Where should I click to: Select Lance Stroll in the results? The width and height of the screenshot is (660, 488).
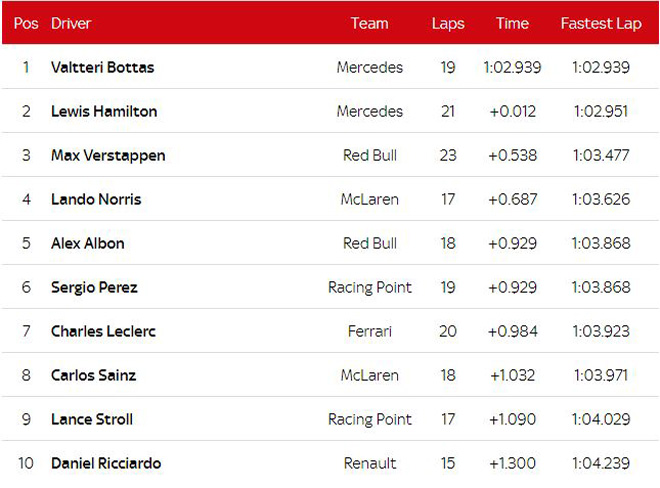click(x=92, y=419)
